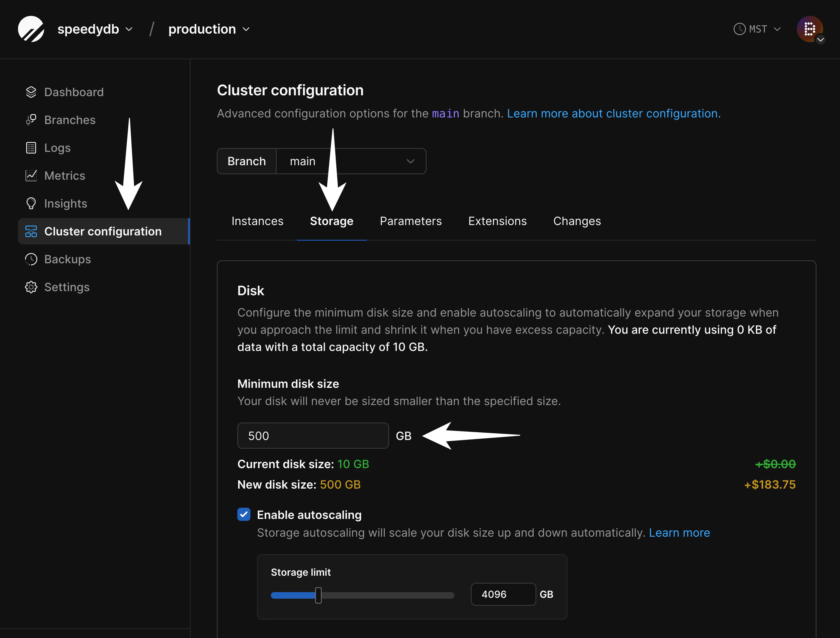Switch to the Parameters tab
This screenshot has width=840, height=638.
[x=410, y=221]
